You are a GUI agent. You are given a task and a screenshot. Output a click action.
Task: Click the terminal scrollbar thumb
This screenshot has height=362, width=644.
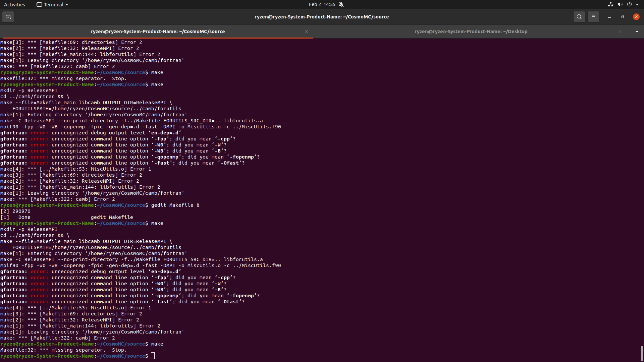[642, 353]
